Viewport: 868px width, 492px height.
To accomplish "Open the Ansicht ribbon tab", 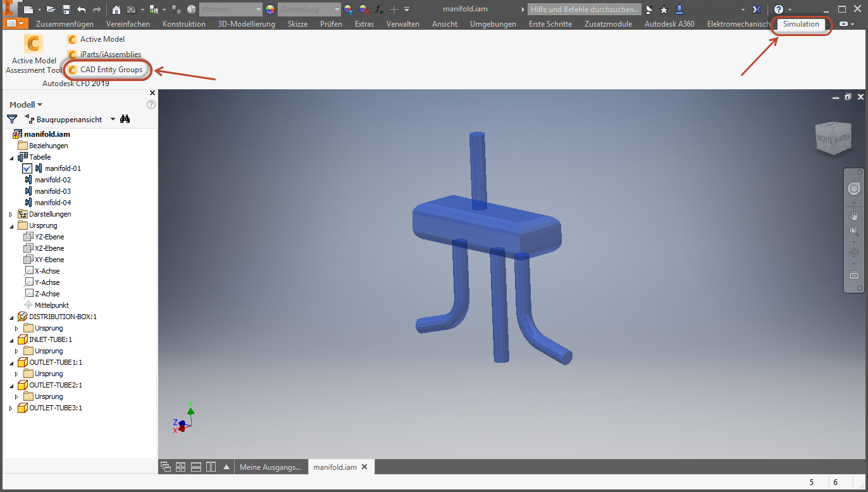I will [x=445, y=24].
